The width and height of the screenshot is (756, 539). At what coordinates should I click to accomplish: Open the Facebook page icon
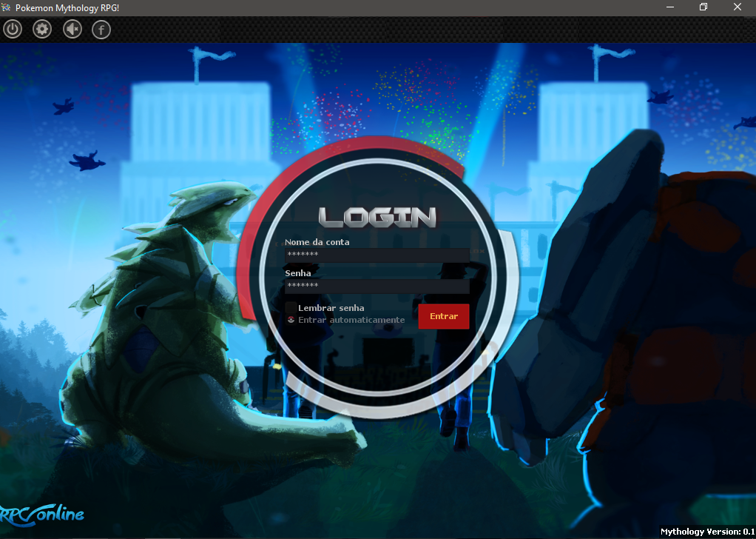[x=101, y=30]
